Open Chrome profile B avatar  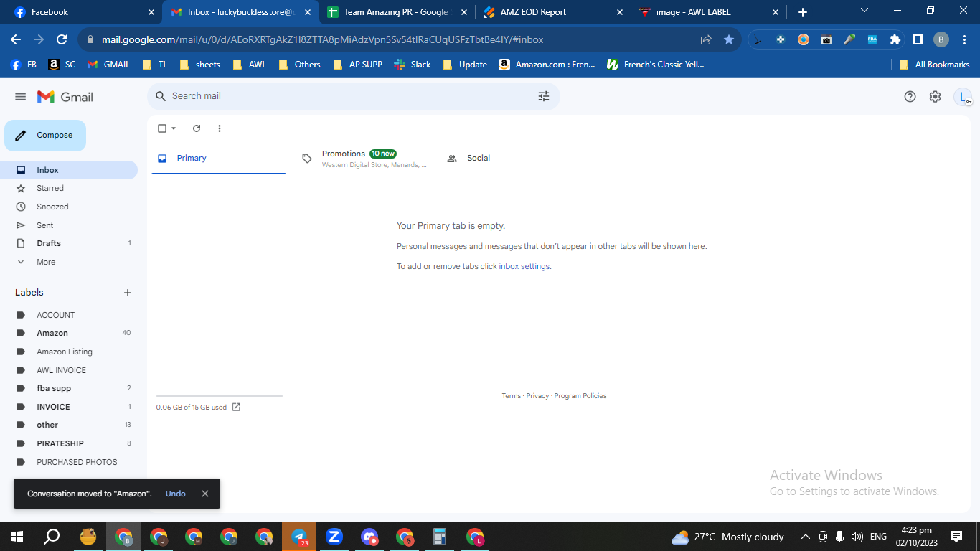[941, 39]
